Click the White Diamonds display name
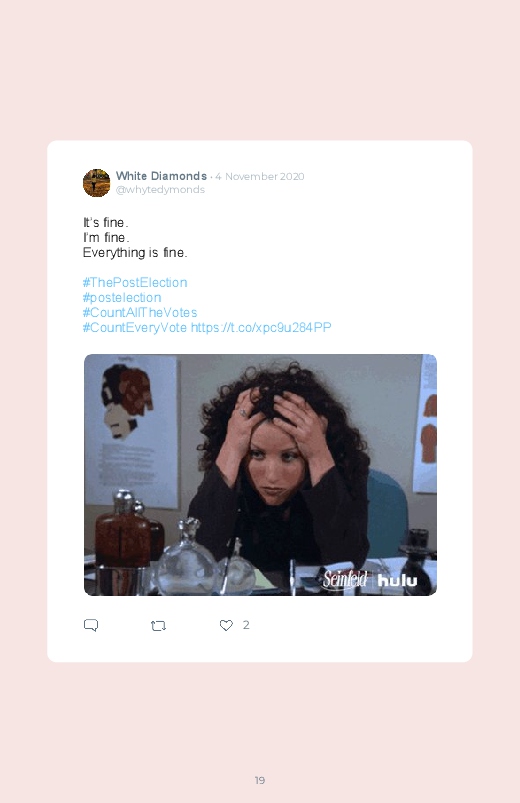 161,176
